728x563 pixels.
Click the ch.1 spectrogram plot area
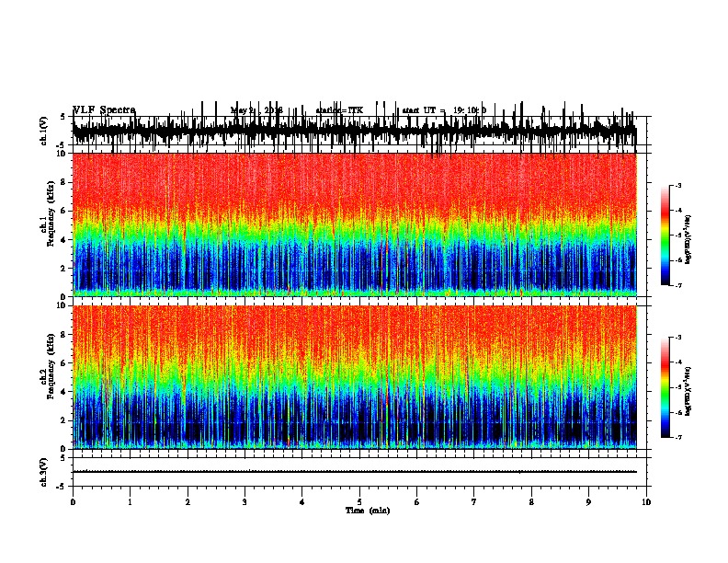pyautogui.click(x=355, y=224)
